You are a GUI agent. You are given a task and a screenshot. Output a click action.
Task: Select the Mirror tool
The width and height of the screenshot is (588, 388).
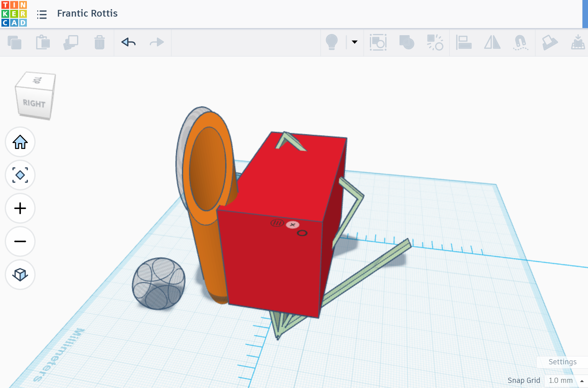coord(492,42)
